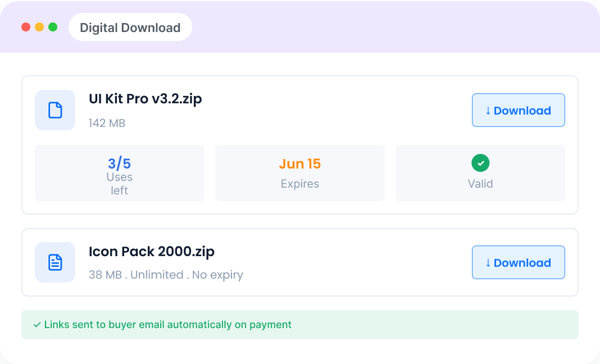Click the checkmark in the email notice
The height and width of the screenshot is (364, 600).
click(x=37, y=325)
